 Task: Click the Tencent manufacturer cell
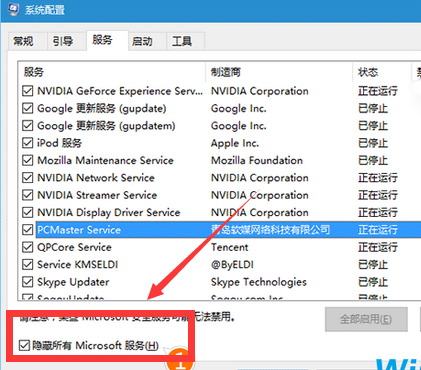point(230,247)
